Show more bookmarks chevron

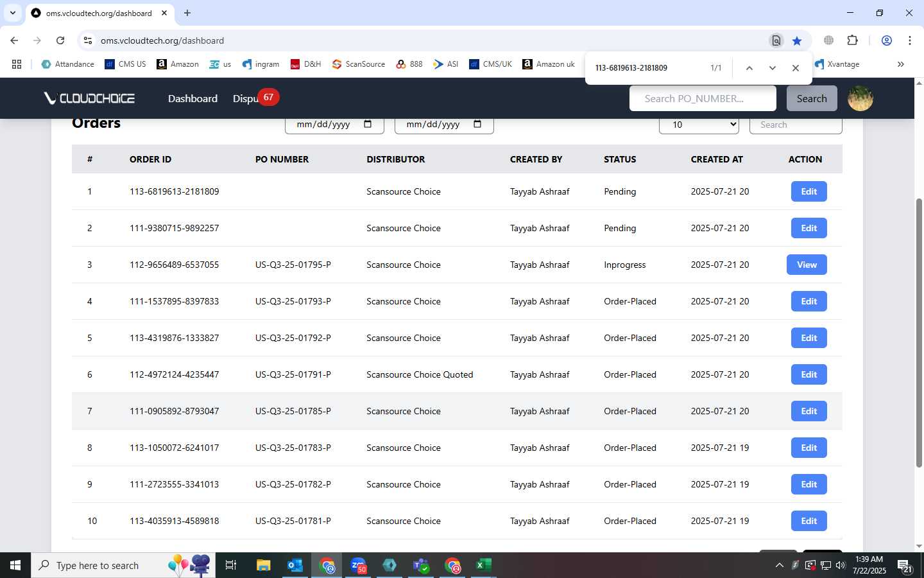[900, 64]
